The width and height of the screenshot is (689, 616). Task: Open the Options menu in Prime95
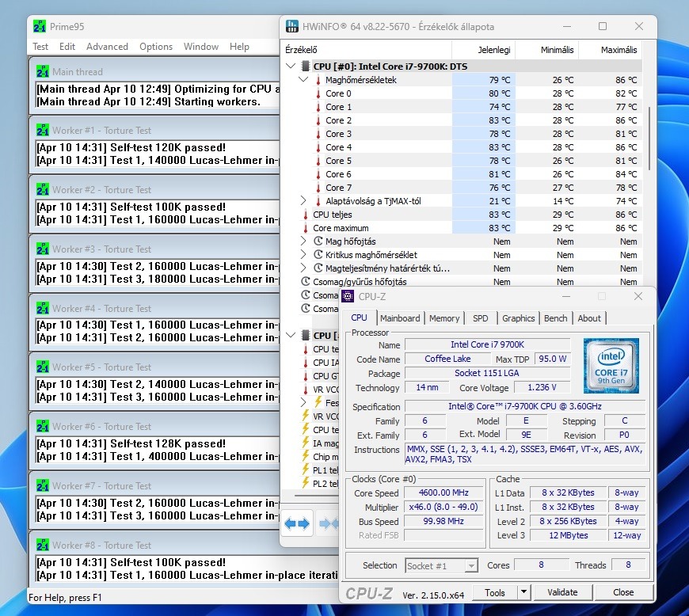tap(156, 47)
